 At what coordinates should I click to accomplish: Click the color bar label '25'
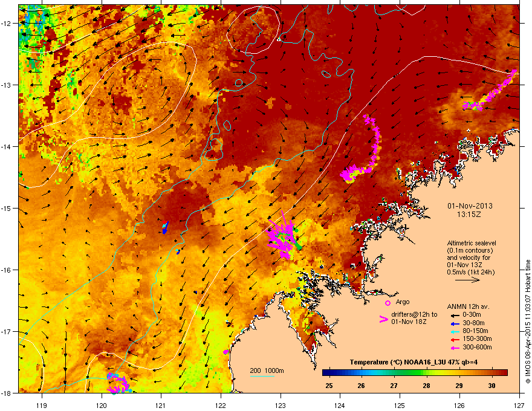[329, 386]
